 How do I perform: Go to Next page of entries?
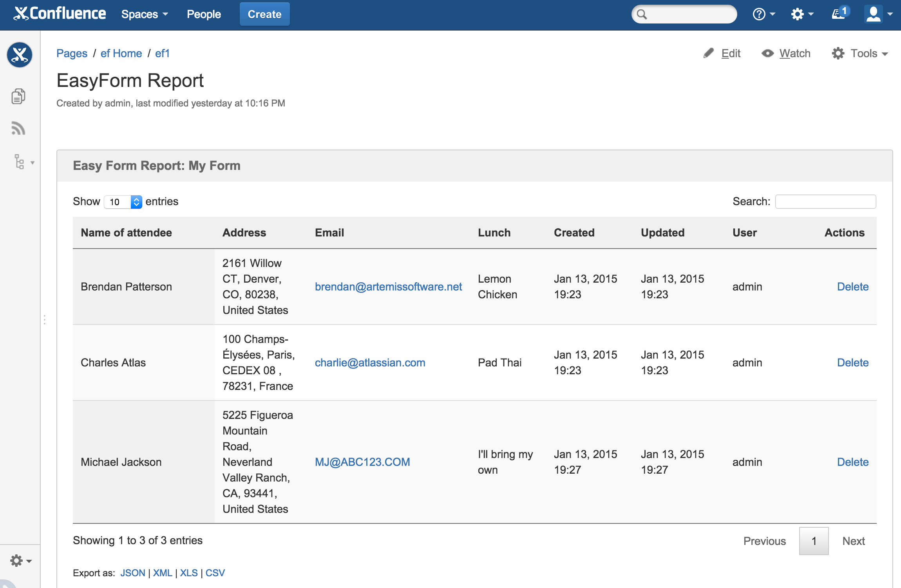[854, 541]
